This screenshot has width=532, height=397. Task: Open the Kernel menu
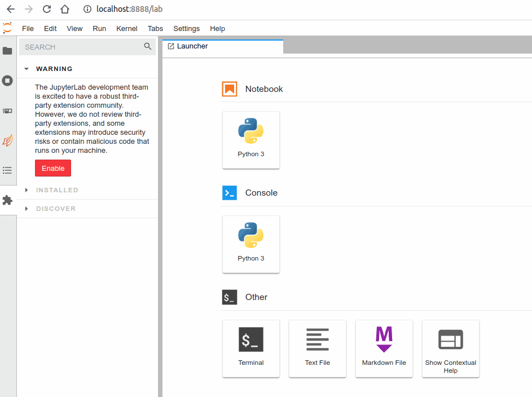(x=127, y=29)
